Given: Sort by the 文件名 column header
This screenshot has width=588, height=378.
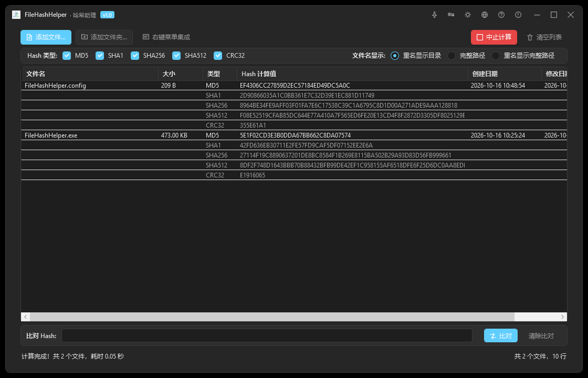Looking at the screenshot, I should click(90, 74).
